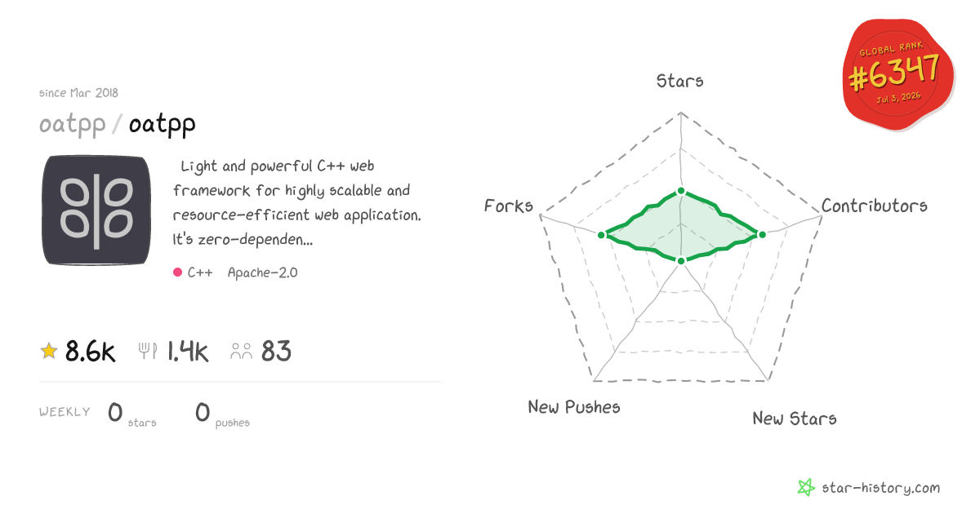Image resolution: width=980 pixels, height=514 pixels.
Task: Select the New Stars axis label
Action: (795, 419)
